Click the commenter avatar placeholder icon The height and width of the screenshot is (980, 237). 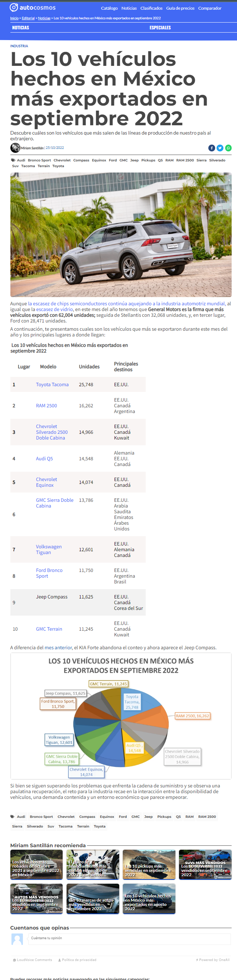pos(17,938)
